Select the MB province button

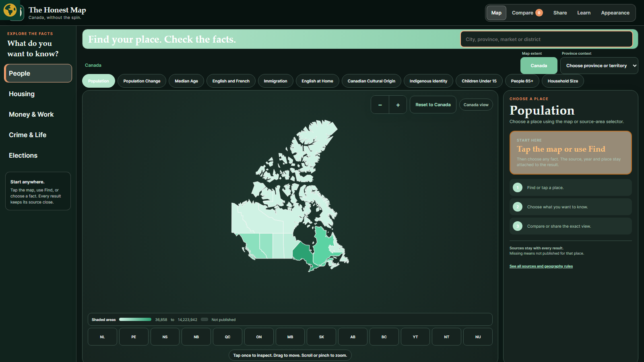click(290, 337)
